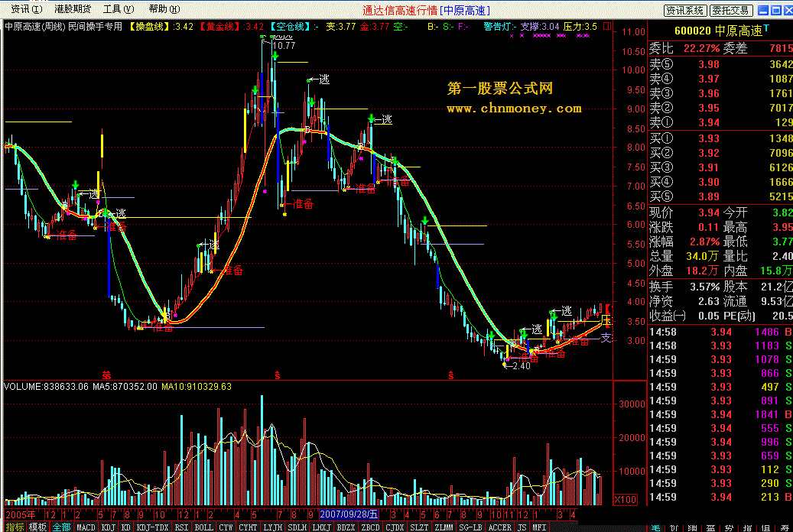Image resolution: width=793 pixels, height=532 pixels.
Task: Switch to KD indicator tab
Action: tap(126, 527)
